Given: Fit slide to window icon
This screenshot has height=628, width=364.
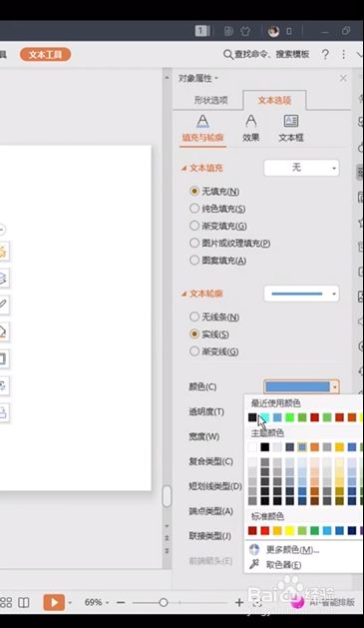Looking at the screenshot, I should [257, 602].
